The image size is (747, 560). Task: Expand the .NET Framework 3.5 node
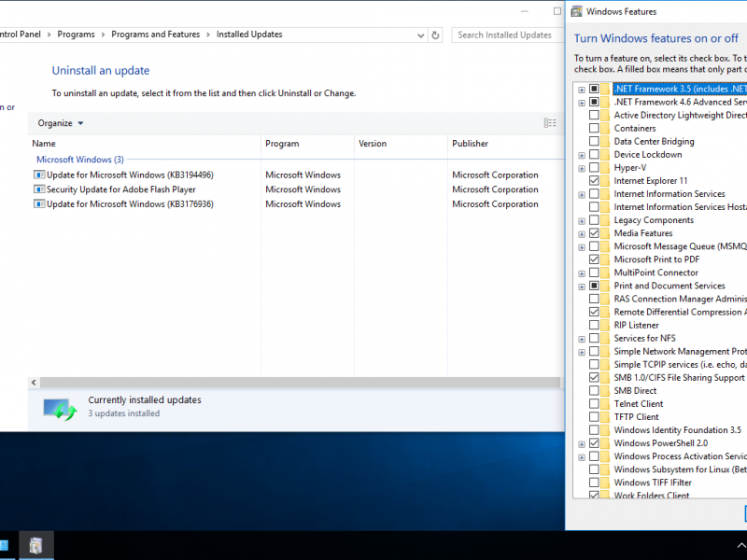coord(582,90)
